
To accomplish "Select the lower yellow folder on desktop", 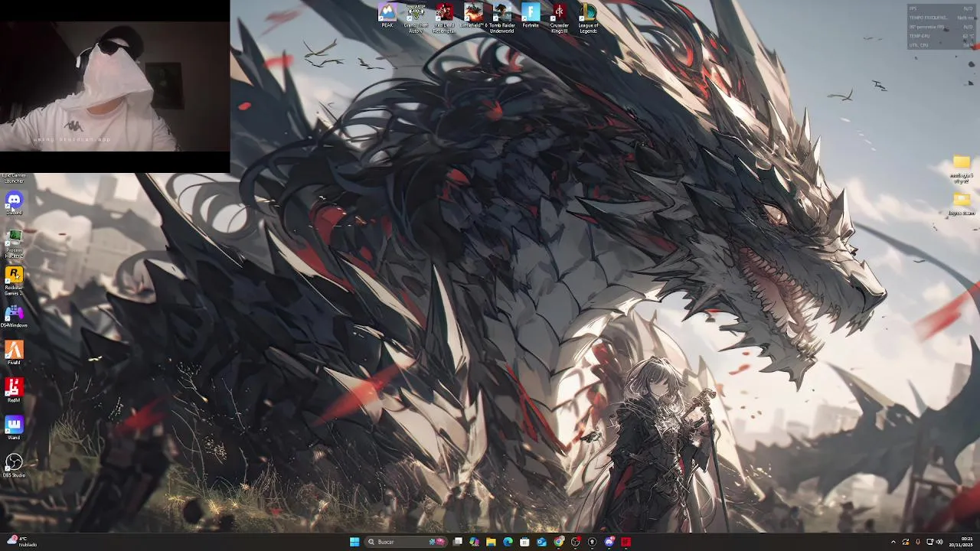I will click(x=962, y=204).
